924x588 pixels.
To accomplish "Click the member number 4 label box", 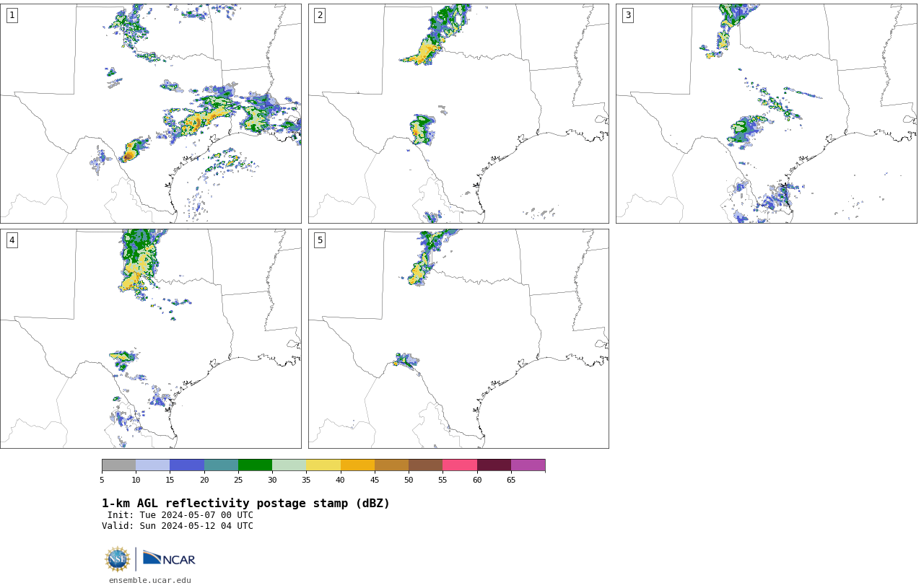I will pyautogui.click(x=12, y=240).
